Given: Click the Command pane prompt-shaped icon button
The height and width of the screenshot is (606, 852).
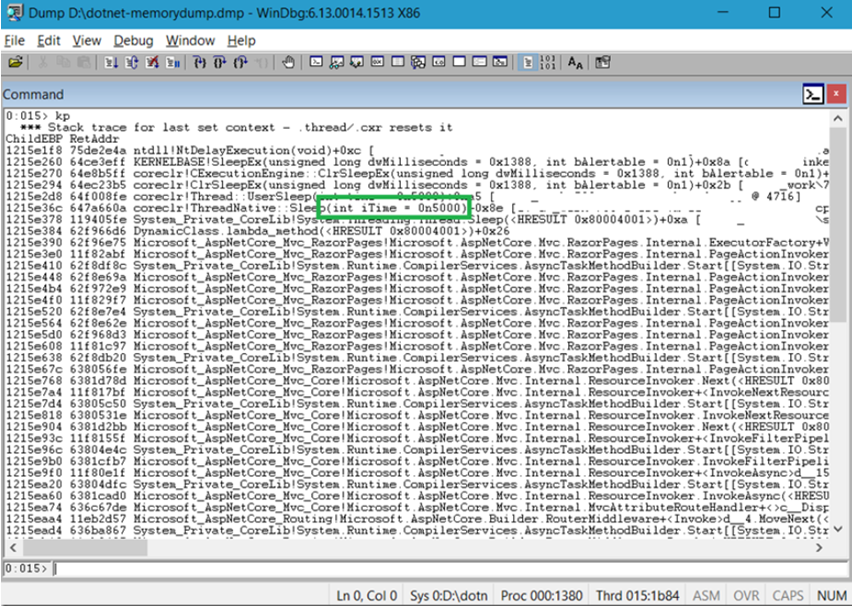Looking at the screenshot, I should (813, 95).
